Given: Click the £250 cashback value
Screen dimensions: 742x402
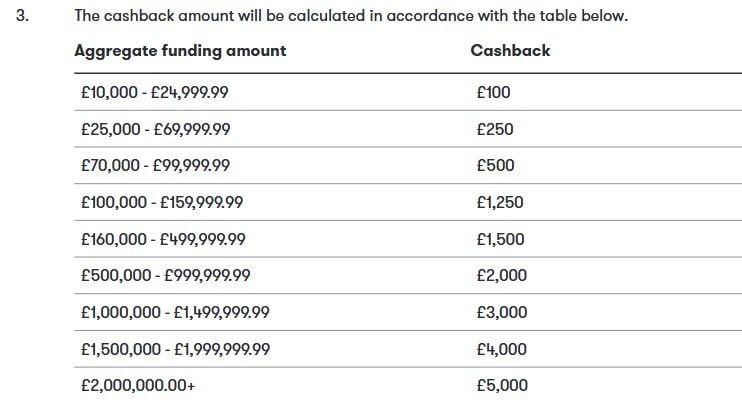Looking at the screenshot, I should (495, 129).
